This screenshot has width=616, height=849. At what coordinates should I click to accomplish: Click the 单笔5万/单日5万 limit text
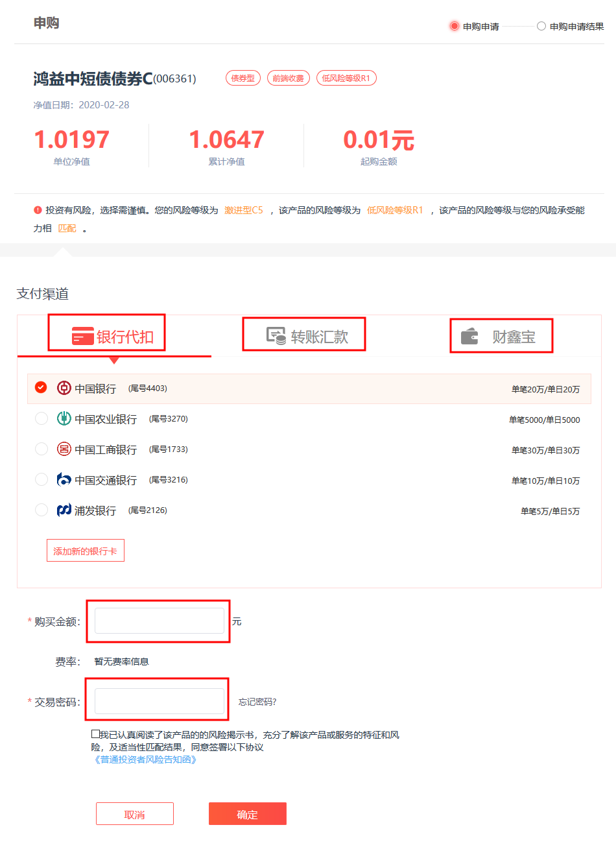tap(551, 511)
